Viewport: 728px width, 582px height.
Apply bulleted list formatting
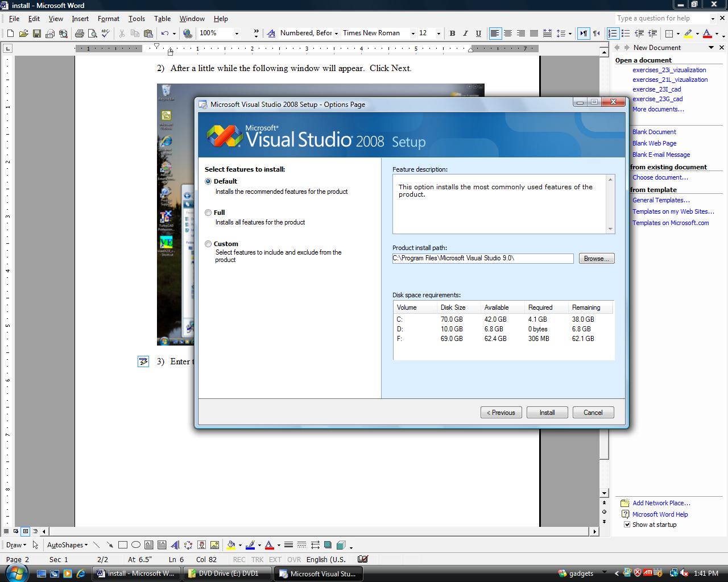(626, 34)
